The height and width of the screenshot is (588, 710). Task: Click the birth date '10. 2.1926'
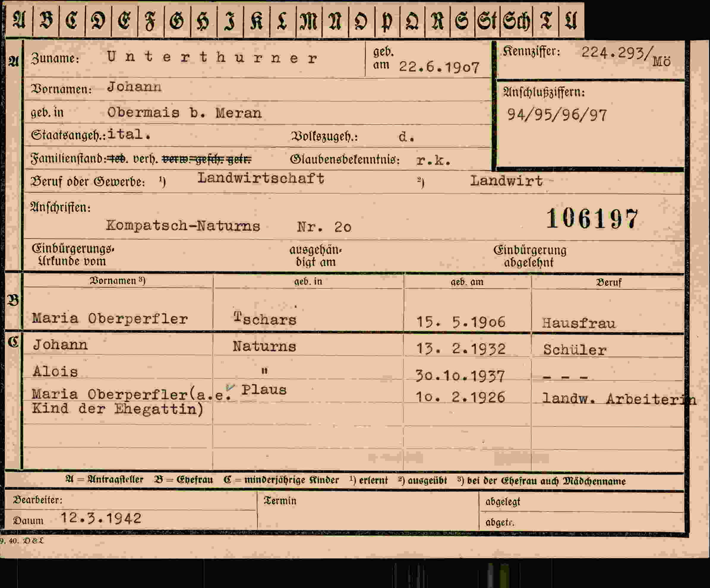click(460, 397)
